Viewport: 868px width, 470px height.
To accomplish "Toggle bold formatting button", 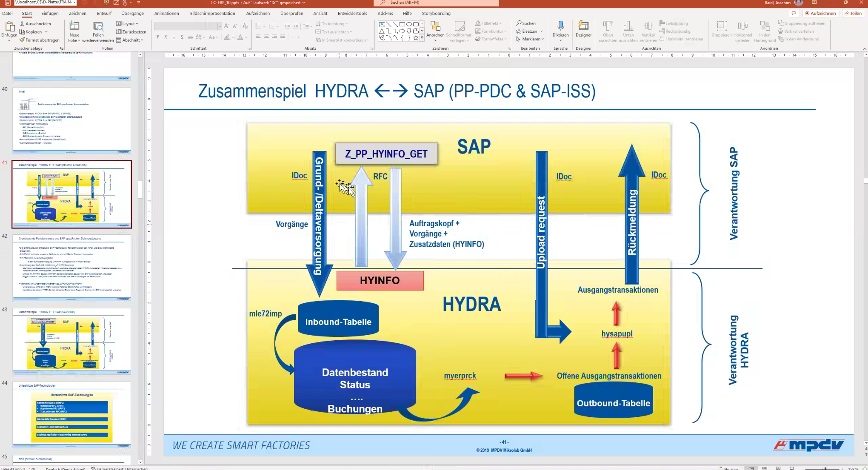I will [x=158, y=37].
